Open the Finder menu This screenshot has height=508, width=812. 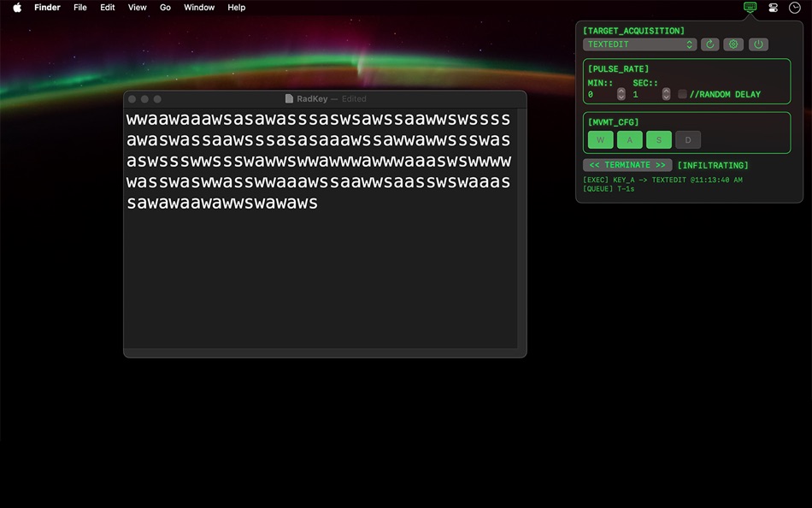click(x=47, y=7)
